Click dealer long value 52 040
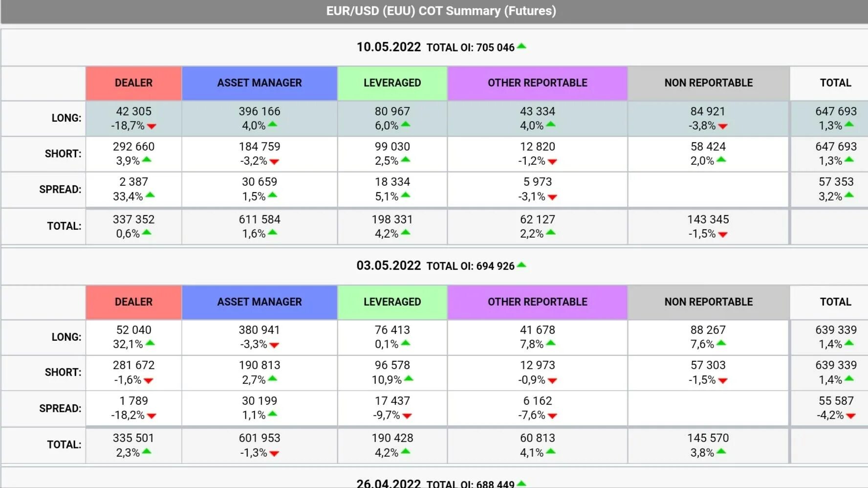This screenshot has height=488, width=868. click(x=134, y=330)
